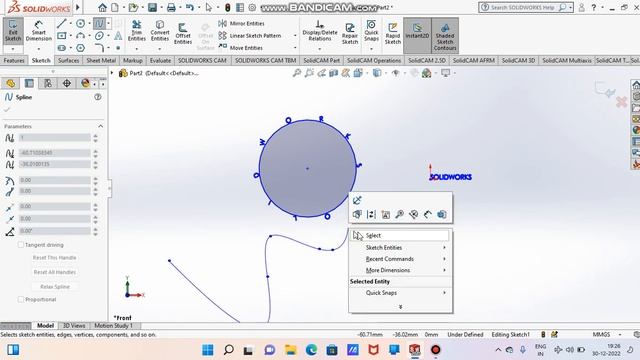
Task: Click the Undo icon
Action: [x=189, y=7]
